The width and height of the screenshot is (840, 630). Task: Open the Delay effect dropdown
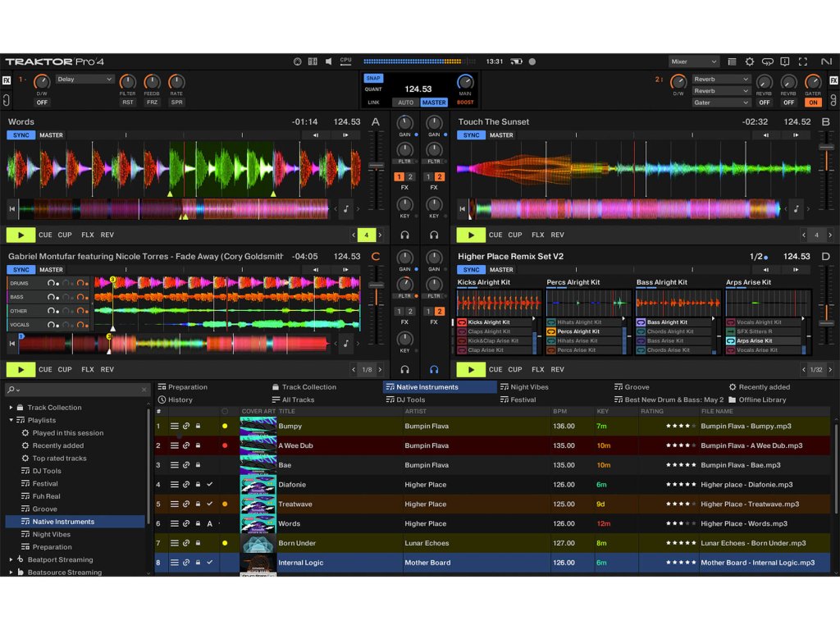pos(85,80)
